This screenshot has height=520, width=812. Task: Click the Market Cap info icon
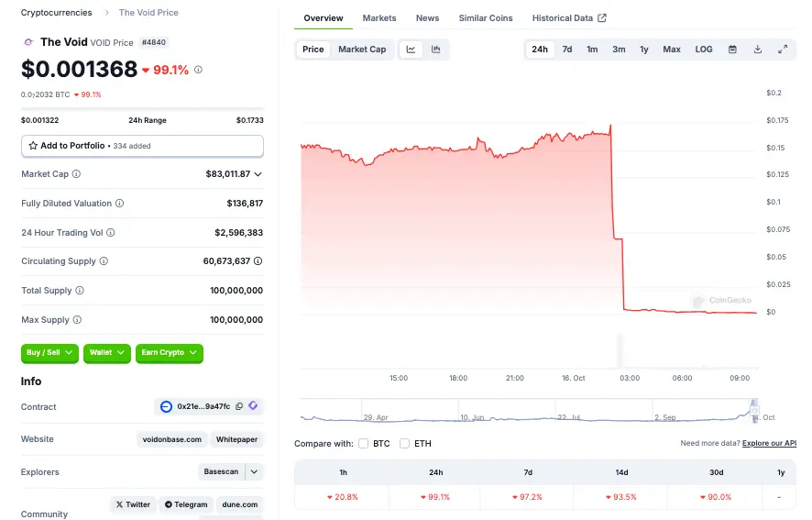point(76,174)
